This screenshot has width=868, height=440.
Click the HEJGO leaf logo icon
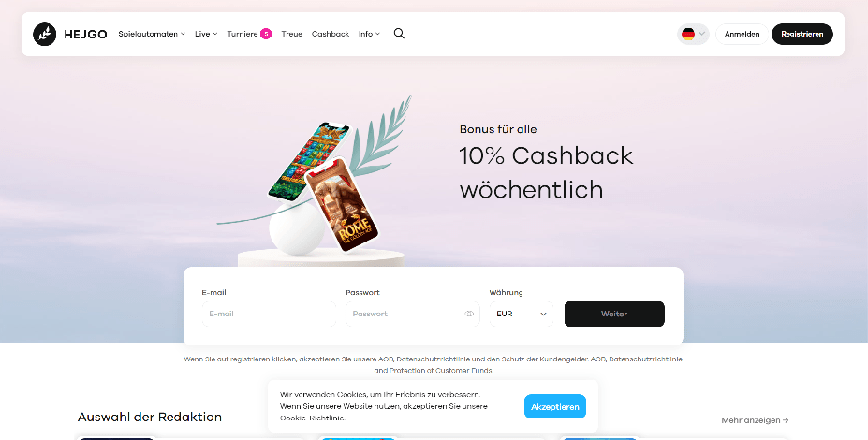44,35
